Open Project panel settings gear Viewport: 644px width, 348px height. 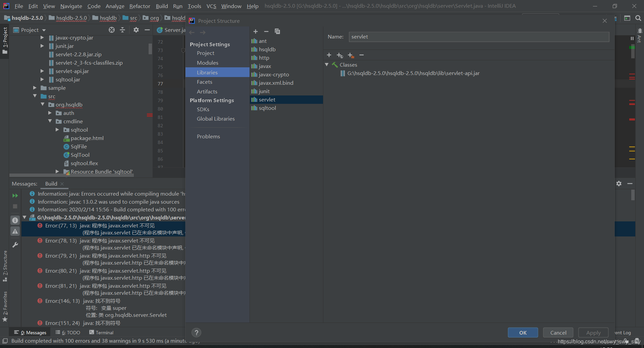tap(136, 30)
